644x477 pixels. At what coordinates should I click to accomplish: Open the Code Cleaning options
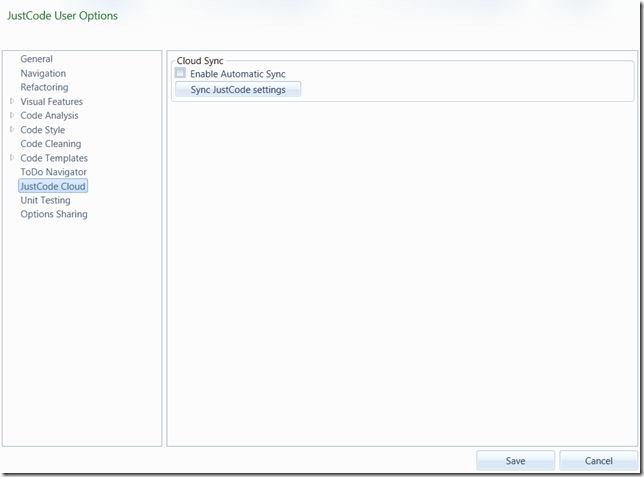pos(51,144)
